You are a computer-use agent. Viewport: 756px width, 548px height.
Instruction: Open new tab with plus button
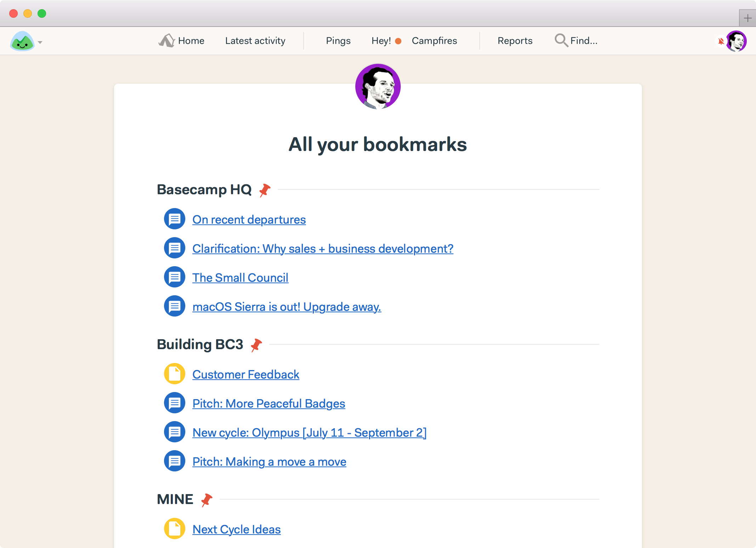[x=747, y=18]
